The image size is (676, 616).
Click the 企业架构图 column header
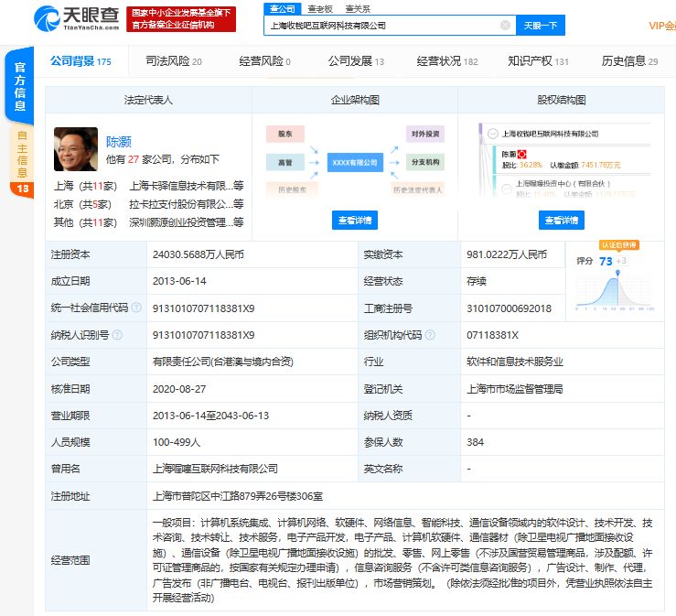pyautogui.click(x=355, y=100)
